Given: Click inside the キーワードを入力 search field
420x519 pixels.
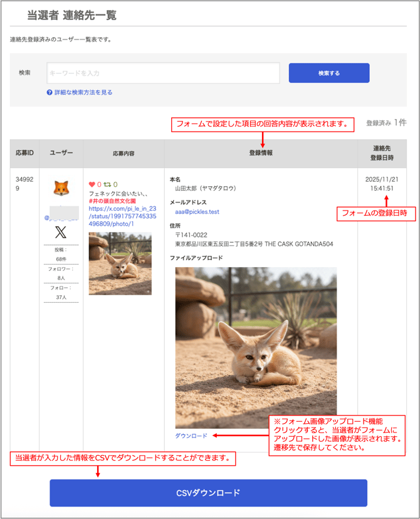Looking at the screenshot, I should pos(163,73).
